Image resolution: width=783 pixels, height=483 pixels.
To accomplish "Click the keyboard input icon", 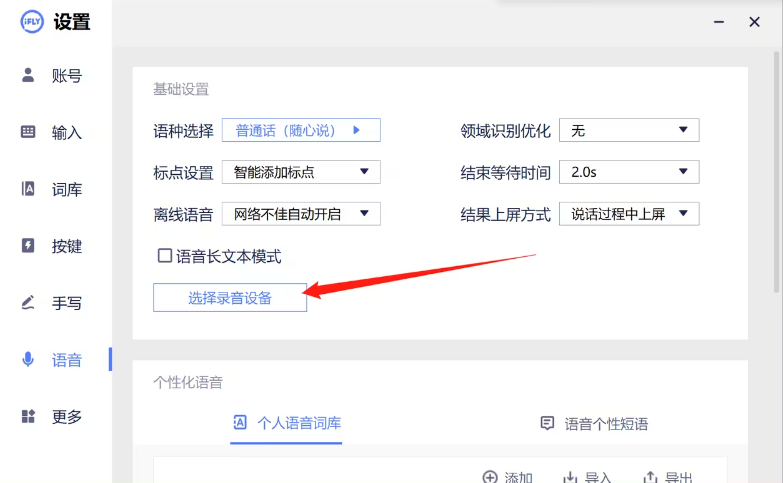I will (28, 132).
